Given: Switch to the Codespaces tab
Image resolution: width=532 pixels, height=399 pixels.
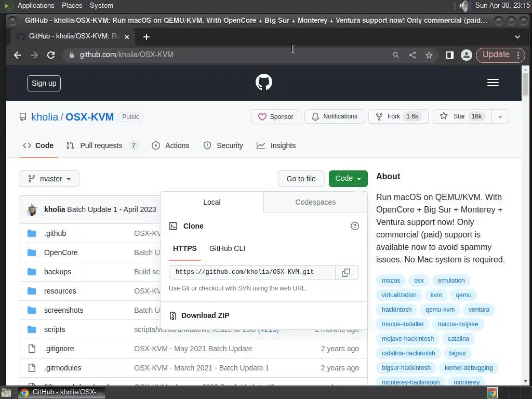Looking at the screenshot, I should click(315, 202).
